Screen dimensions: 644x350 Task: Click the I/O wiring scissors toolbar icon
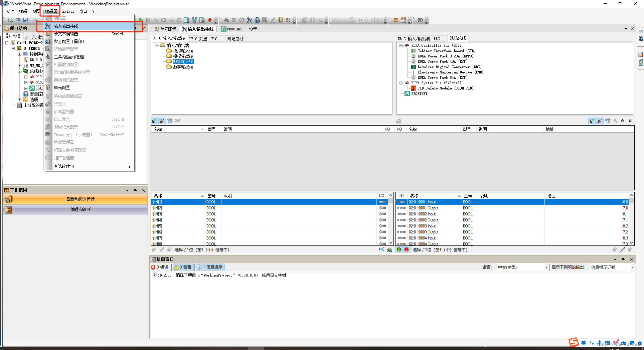(250, 20)
